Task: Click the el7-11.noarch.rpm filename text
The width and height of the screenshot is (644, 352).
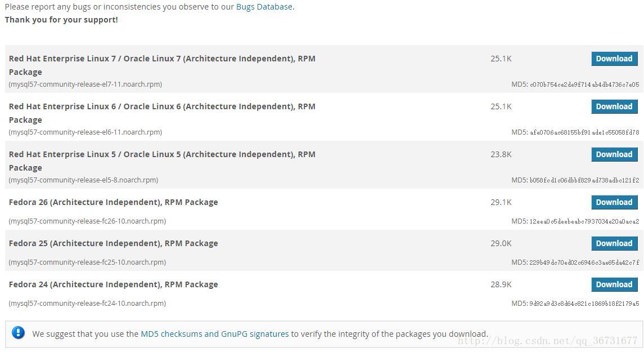Action: pyautogui.click(x=85, y=84)
